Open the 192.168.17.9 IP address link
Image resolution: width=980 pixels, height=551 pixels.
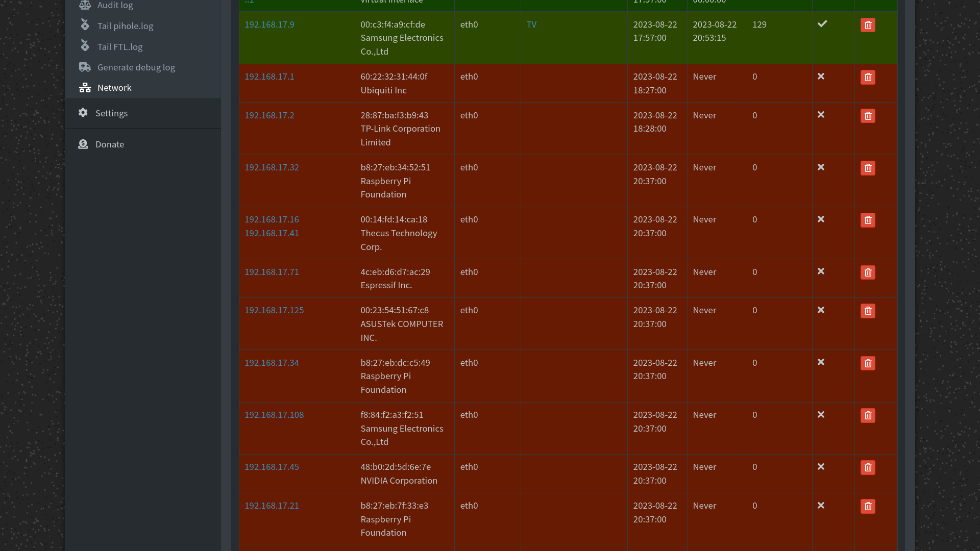269,24
